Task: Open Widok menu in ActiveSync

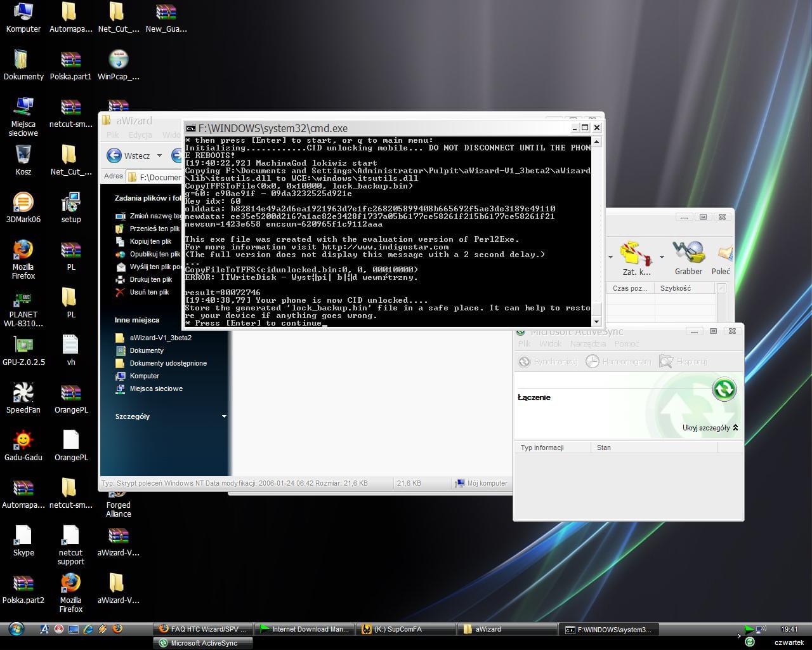Action: click(550, 343)
